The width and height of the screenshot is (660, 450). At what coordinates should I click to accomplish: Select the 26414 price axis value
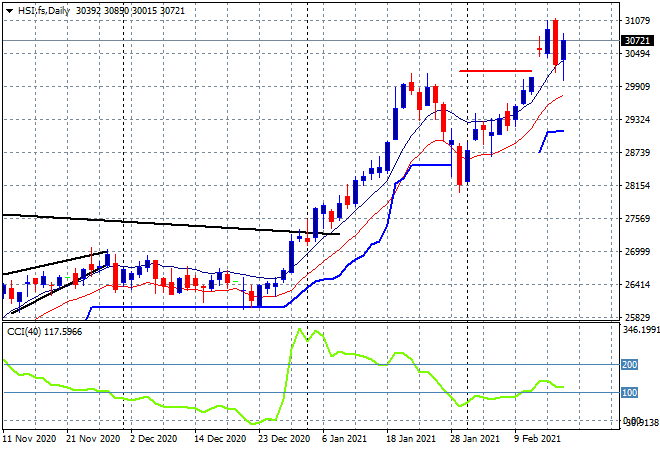637,285
